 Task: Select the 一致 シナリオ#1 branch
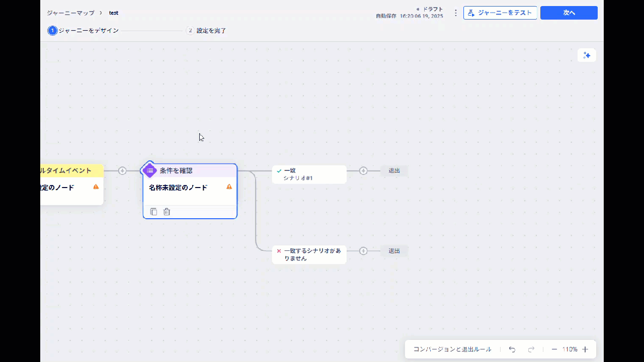[309, 174]
